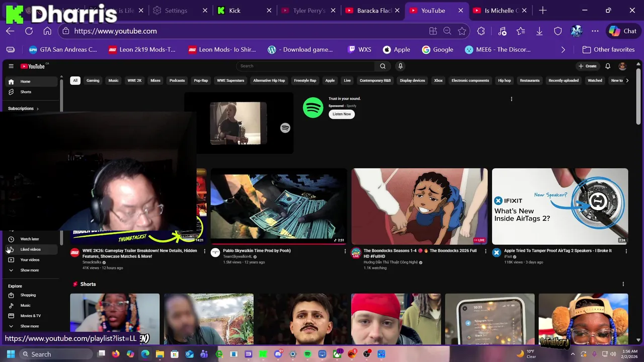
Task: Select the WWE 2K filter chip
Action: 134,80
